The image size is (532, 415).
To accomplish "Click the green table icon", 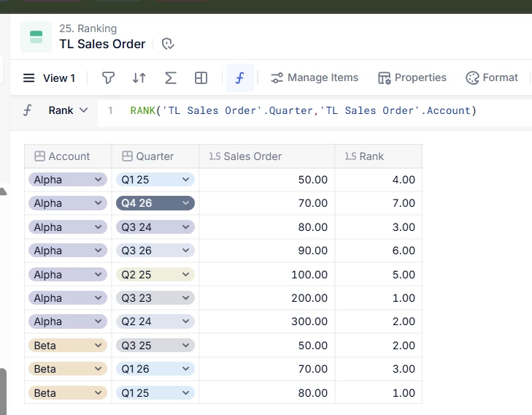I will point(36,37).
